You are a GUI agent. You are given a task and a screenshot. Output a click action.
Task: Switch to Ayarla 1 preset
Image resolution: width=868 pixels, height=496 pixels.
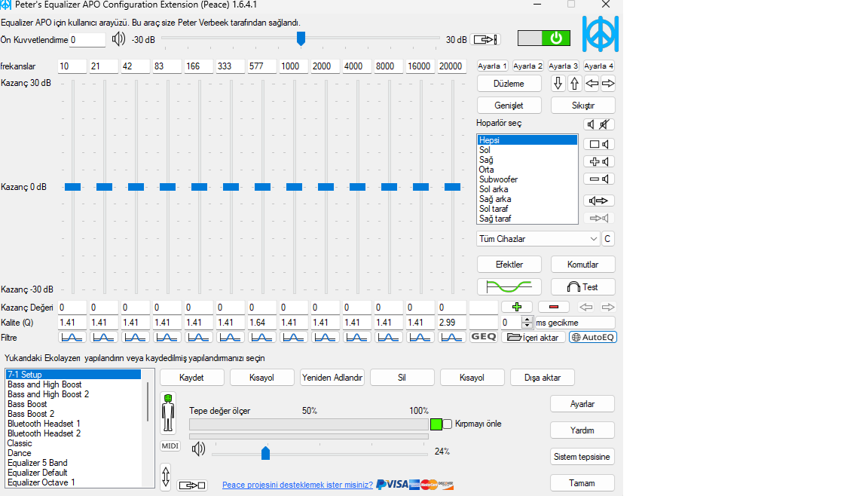pyautogui.click(x=492, y=66)
